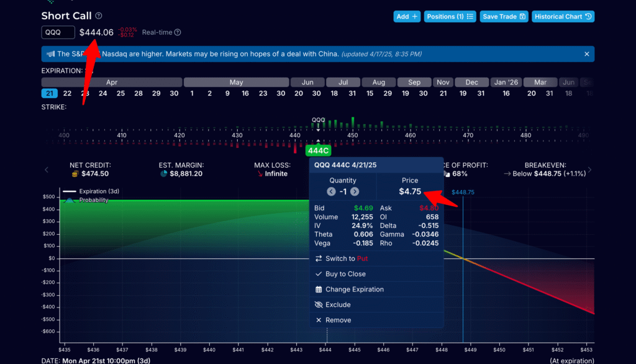This screenshot has height=364, width=636.
Task: Pick the Jul 18 expiration date
Action: click(334, 93)
